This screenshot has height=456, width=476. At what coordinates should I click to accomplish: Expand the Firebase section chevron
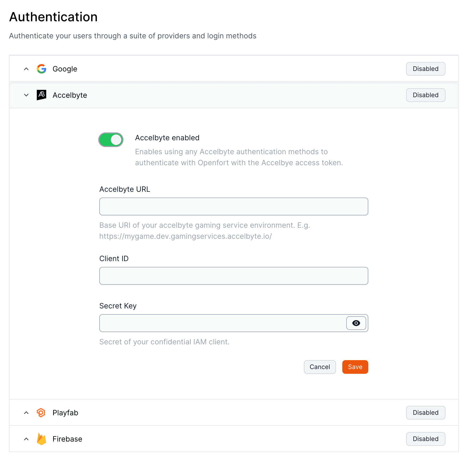[x=26, y=439]
